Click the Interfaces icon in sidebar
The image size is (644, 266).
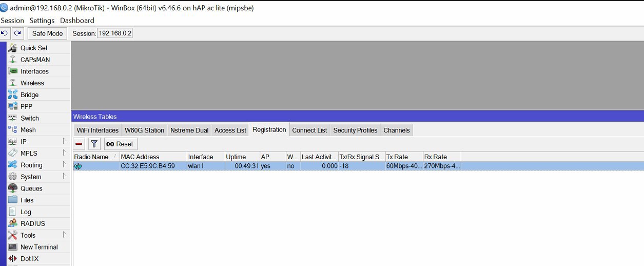pos(13,71)
